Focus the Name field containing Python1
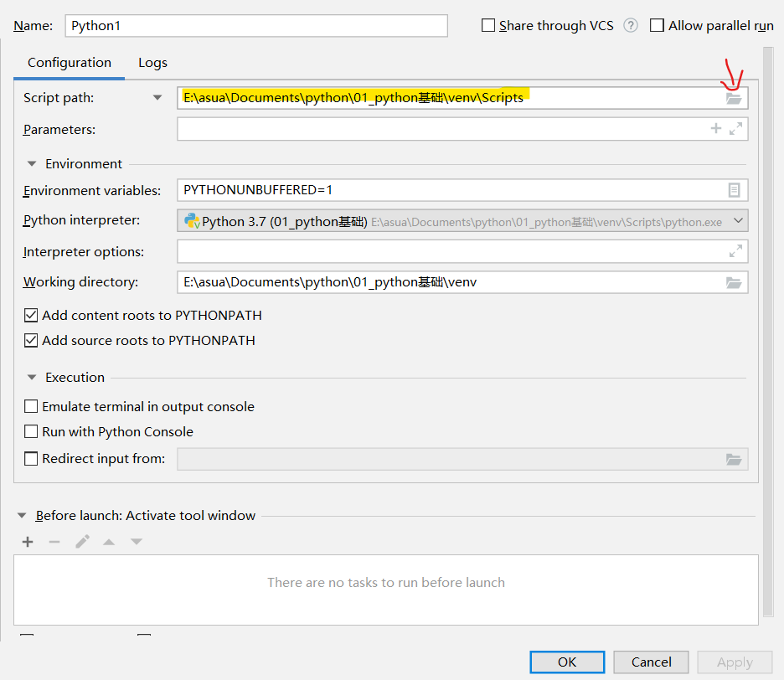Screen dimensions: 784x680 click(256, 25)
